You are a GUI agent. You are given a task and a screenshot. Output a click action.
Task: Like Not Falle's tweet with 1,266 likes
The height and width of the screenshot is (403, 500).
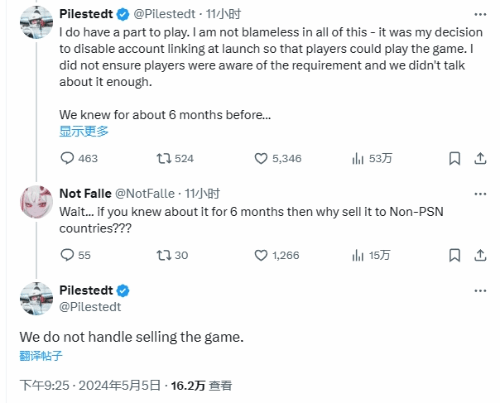[277, 255]
